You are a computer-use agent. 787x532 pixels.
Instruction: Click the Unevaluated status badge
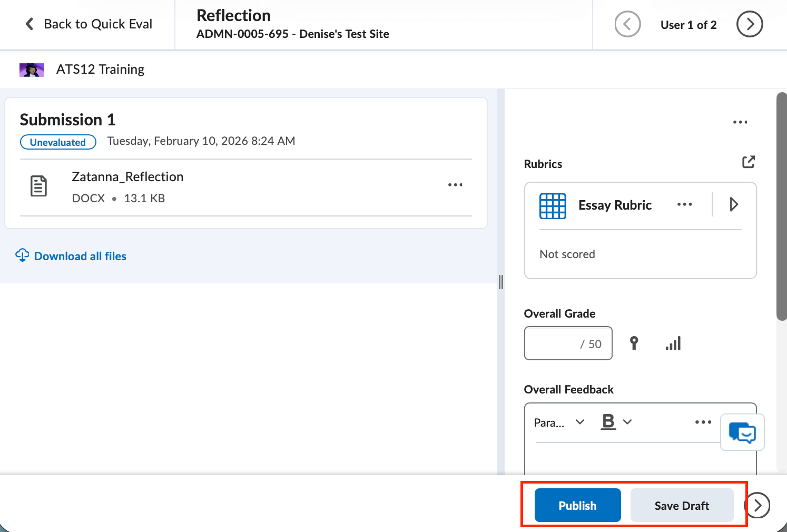point(58,142)
